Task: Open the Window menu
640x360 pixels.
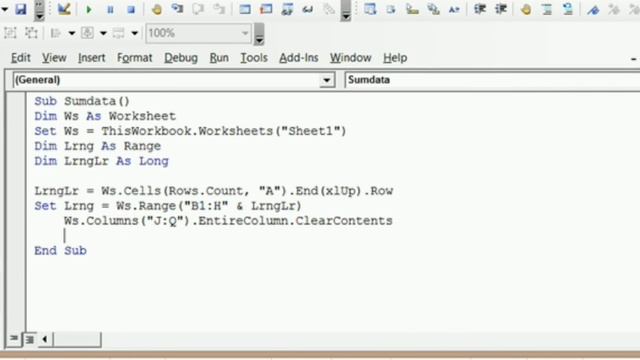Action: 351,58
